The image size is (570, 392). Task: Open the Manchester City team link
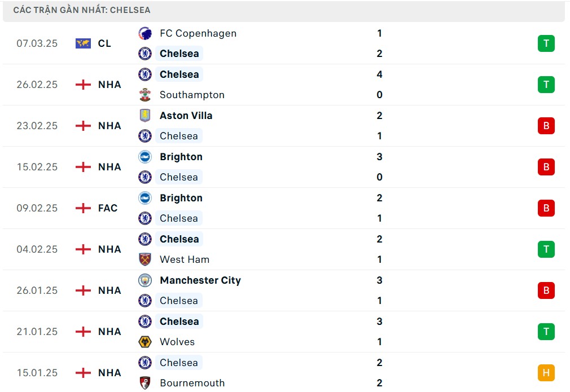[x=200, y=280]
